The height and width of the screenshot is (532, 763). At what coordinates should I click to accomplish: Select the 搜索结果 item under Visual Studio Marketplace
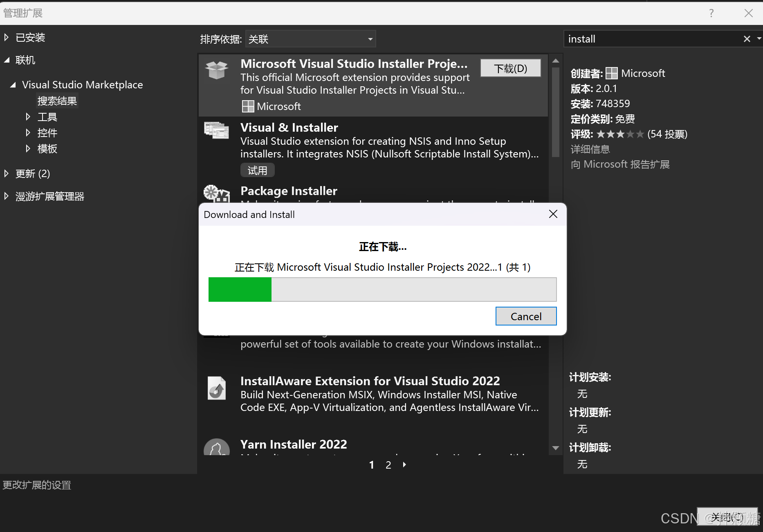[57, 101]
